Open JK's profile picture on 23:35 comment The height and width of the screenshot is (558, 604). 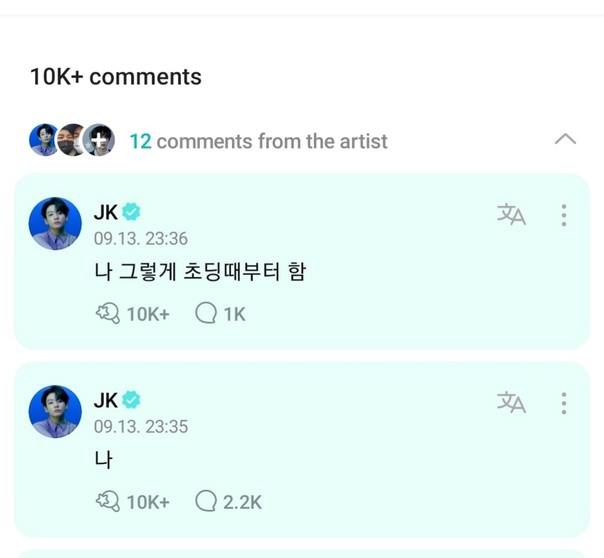pos(55,411)
